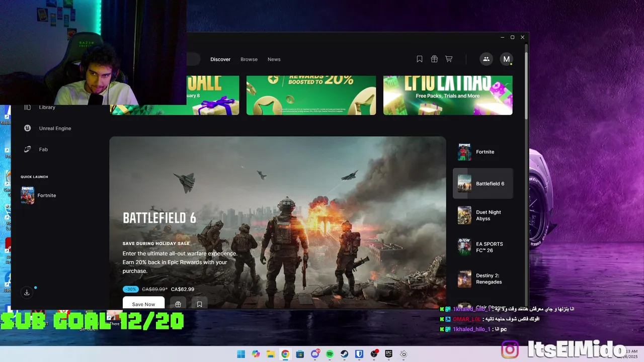The height and width of the screenshot is (362, 644).
Task: Click the QUICK LAUNCH heading
Action: click(x=34, y=177)
